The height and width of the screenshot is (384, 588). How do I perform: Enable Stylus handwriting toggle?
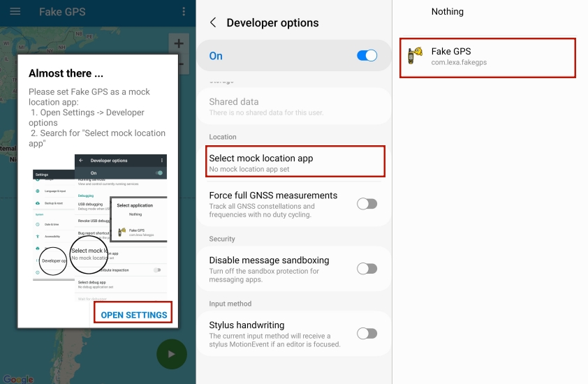click(367, 333)
